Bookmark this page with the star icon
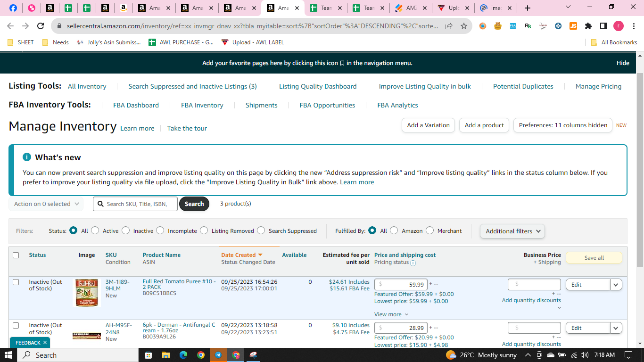Image resolution: width=644 pixels, height=362 pixels. click(464, 26)
